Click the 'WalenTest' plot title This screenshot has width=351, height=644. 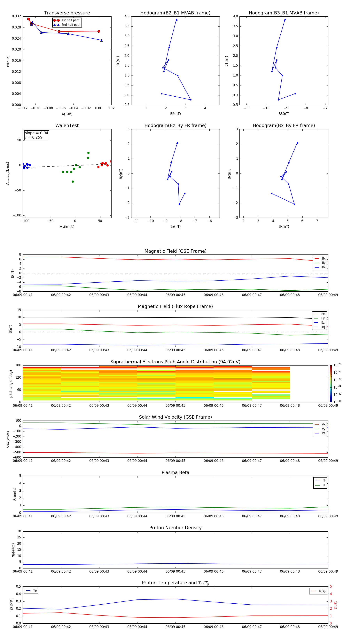67,125
